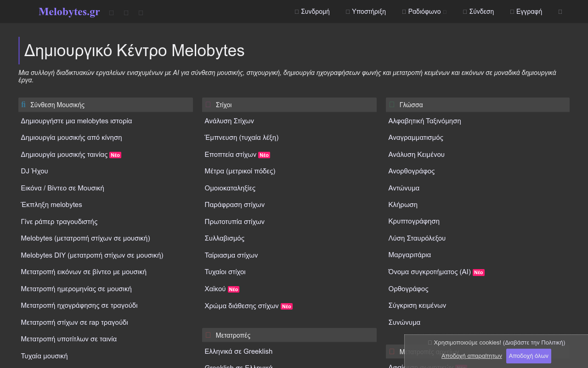Screen dimensions: 588x368
Task: Open Χρώμα διάθεσης στίχων
Action: pos(242,305)
